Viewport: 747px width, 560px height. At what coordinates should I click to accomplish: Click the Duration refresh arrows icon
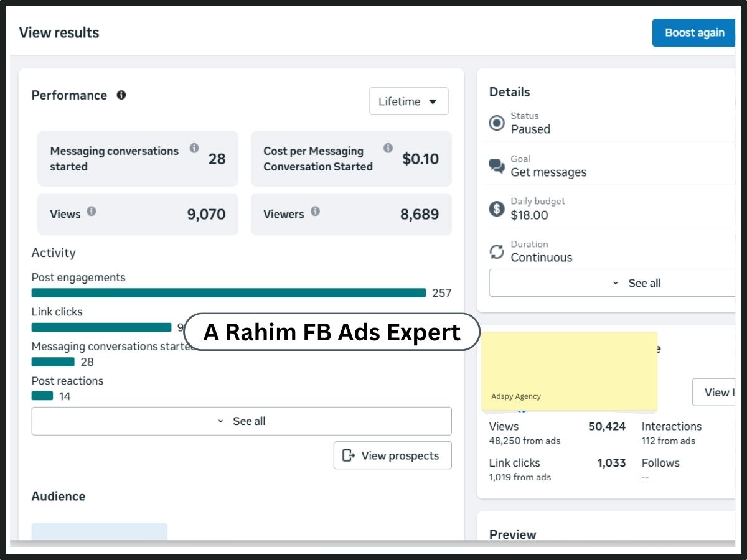pos(497,251)
